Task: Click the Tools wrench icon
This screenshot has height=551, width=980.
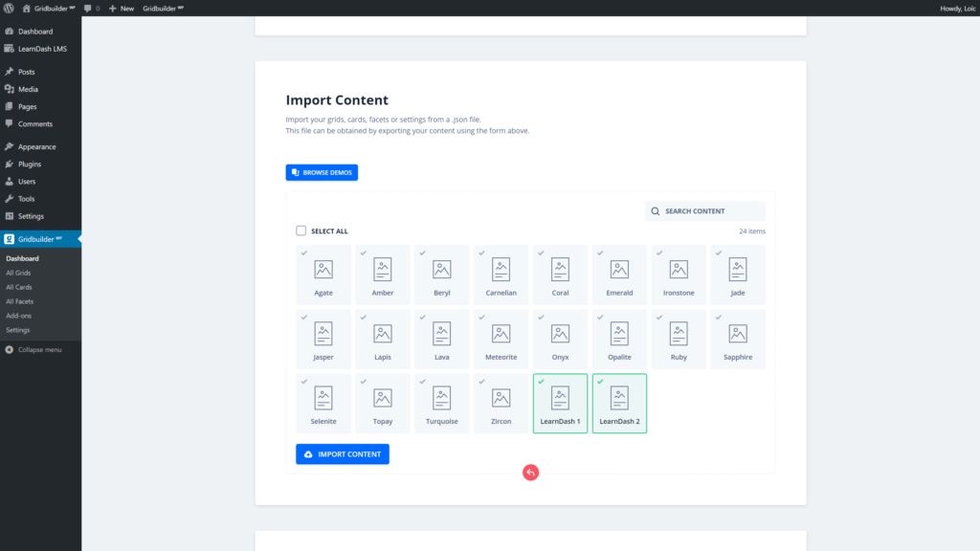Action: click(x=10, y=199)
